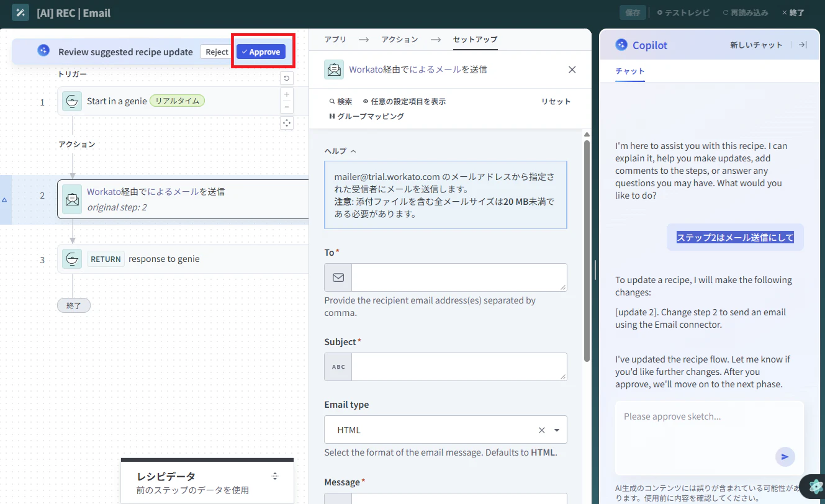Zoom in on the recipe canvas
The image size is (825, 504).
tap(287, 94)
